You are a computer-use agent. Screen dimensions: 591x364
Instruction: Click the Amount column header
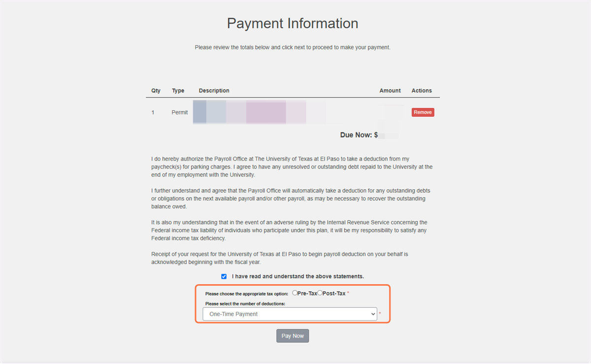390,91
